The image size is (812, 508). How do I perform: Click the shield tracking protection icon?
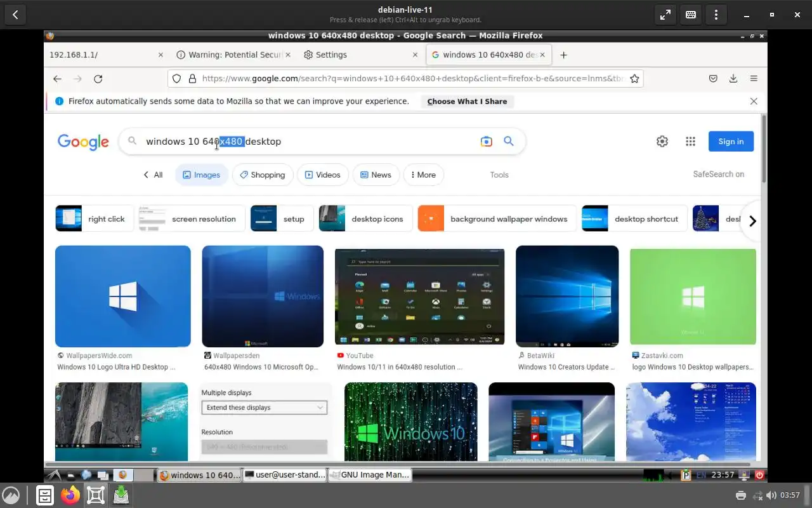point(176,79)
